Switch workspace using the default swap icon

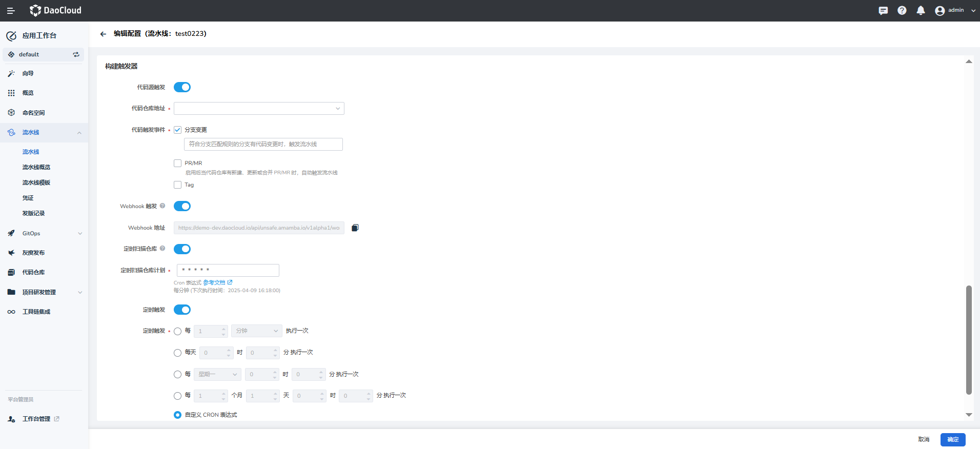(x=76, y=54)
